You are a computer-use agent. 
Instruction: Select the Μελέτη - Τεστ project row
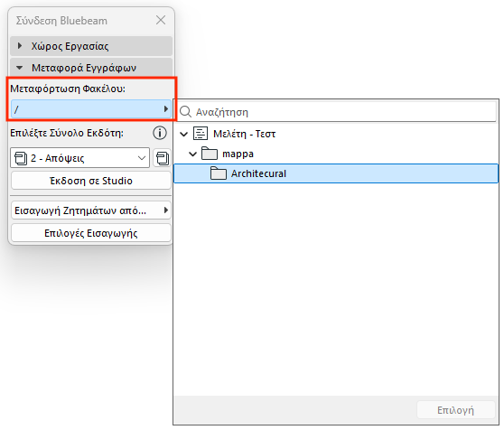336,134
